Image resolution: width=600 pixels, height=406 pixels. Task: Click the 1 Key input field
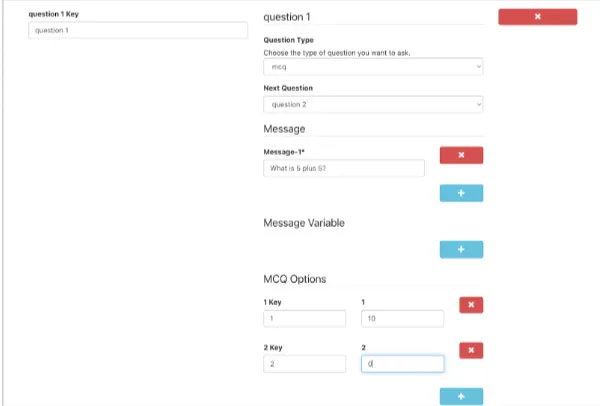pos(305,318)
